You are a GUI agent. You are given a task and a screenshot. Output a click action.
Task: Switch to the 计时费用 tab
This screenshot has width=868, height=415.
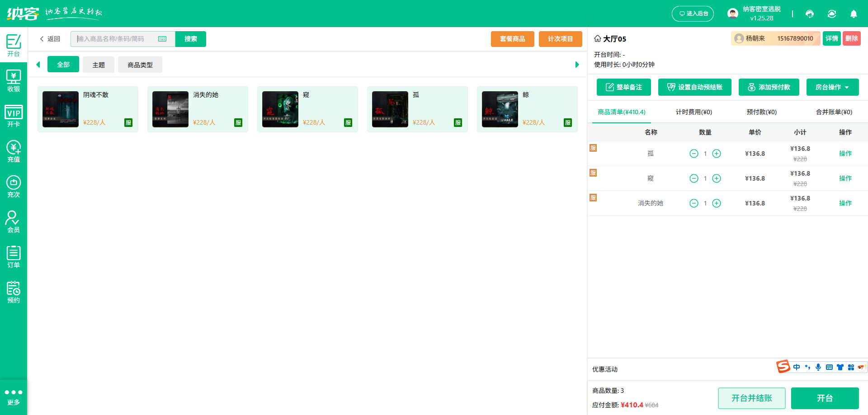coord(693,112)
